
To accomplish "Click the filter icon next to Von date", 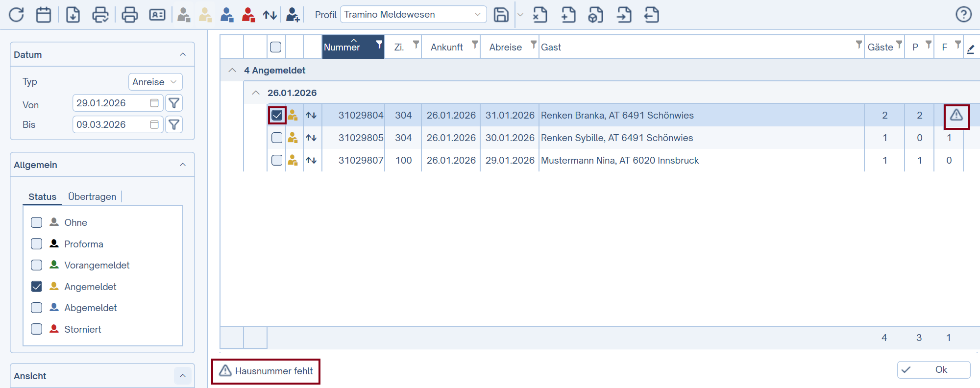I will [174, 103].
